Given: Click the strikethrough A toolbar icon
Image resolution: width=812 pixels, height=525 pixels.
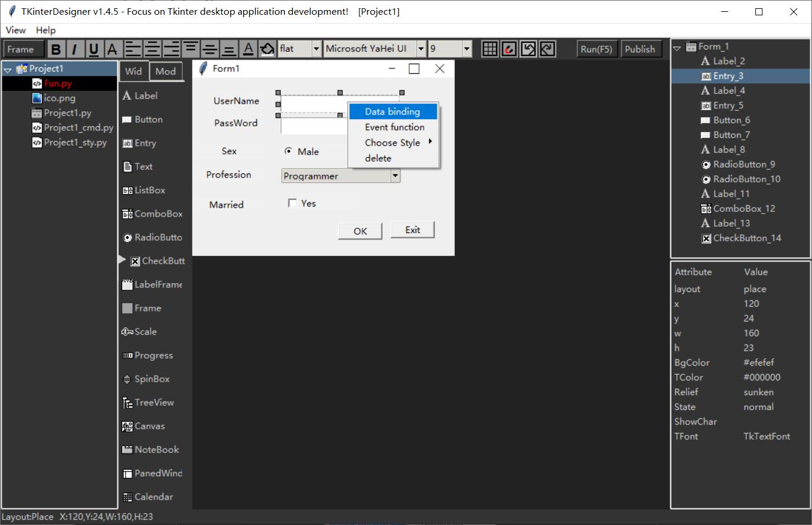Looking at the screenshot, I should click(x=112, y=49).
